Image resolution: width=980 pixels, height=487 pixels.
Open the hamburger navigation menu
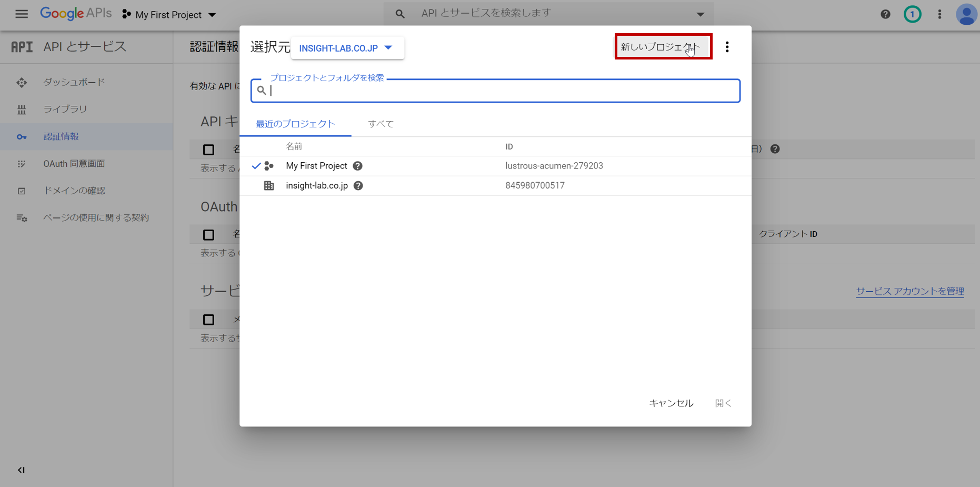tap(22, 14)
